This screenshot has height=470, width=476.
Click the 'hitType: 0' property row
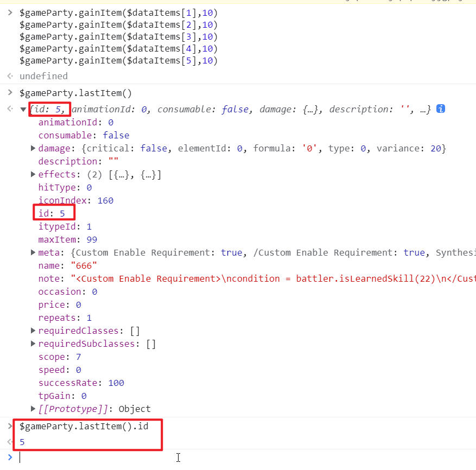pyautogui.click(x=65, y=187)
